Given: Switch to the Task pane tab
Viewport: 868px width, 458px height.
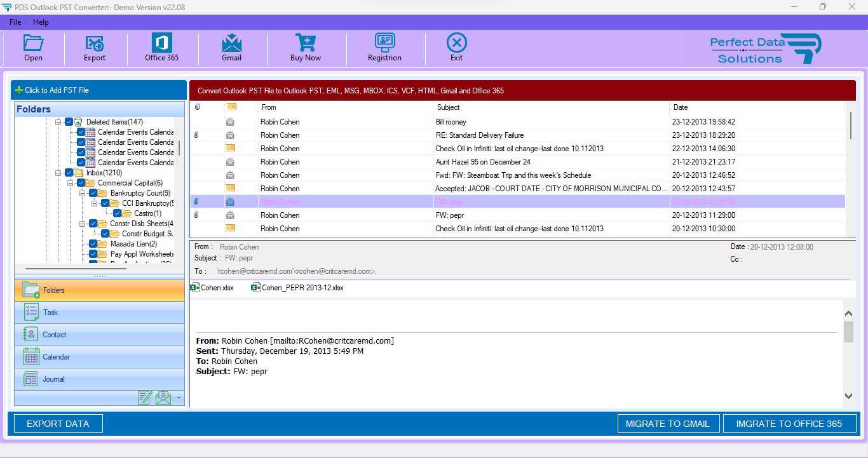Looking at the screenshot, I should (100, 313).
